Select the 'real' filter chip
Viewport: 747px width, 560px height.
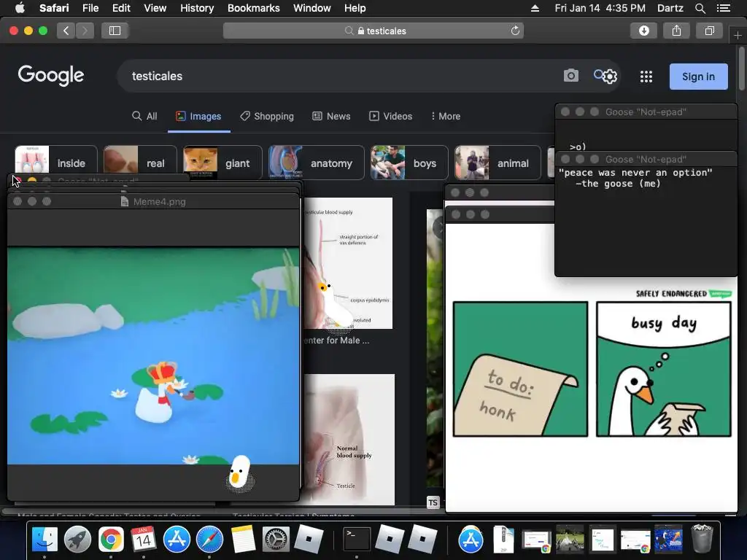click(x=140, y=163)
